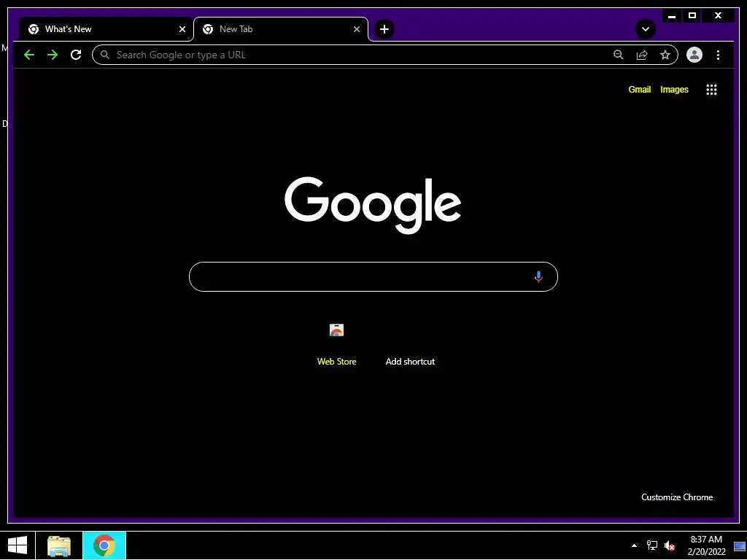Close the New Tab tab
Screen dimensions: 747x560
coord(356,29)
